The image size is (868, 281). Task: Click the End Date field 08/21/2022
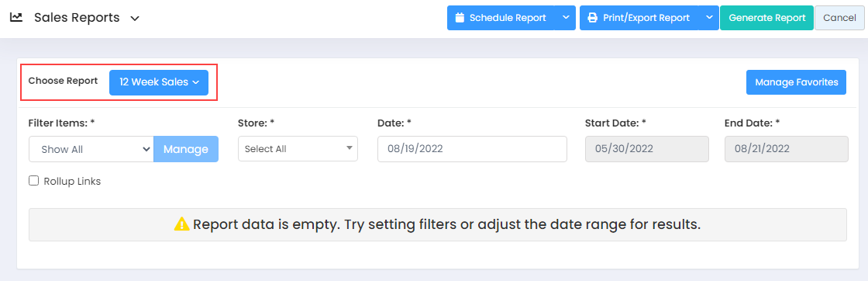[x=786, y=149]
